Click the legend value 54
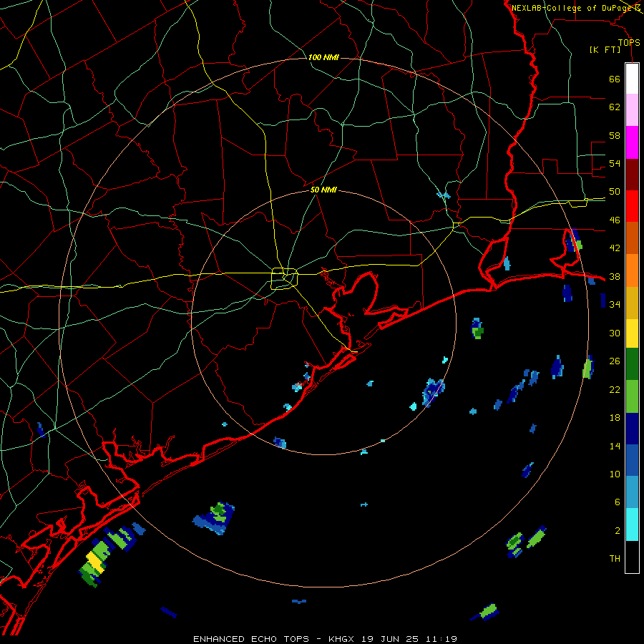 pos(615,163)
